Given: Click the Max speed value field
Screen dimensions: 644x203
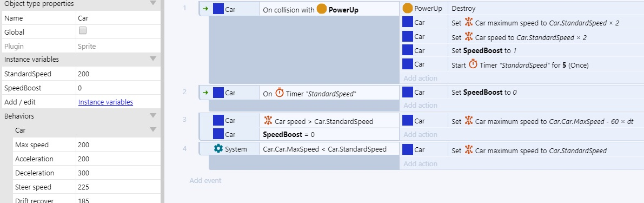Looking at the screenshot, I should pyautogui.click(x=118, y=145).
